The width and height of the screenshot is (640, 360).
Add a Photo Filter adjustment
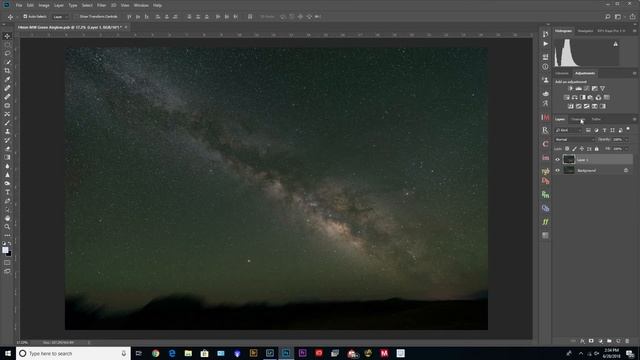click(x=591, y=98)
